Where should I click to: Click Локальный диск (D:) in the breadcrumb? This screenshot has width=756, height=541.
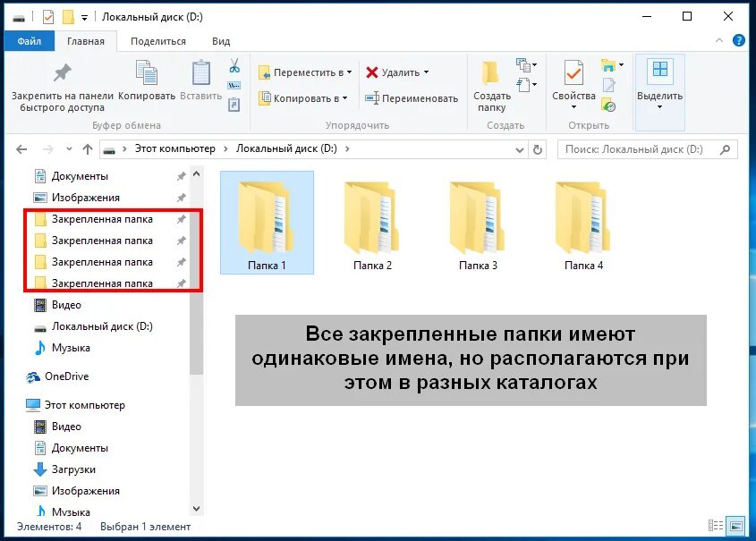point(286,148)
